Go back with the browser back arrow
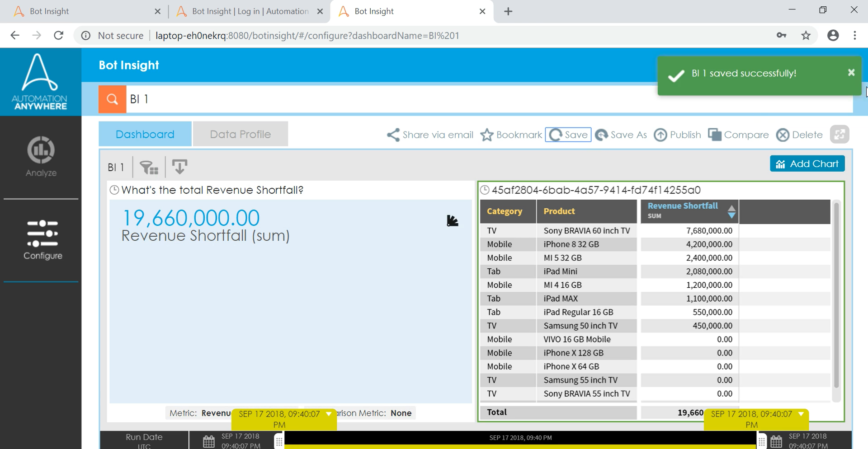 [x=15, y=35]
